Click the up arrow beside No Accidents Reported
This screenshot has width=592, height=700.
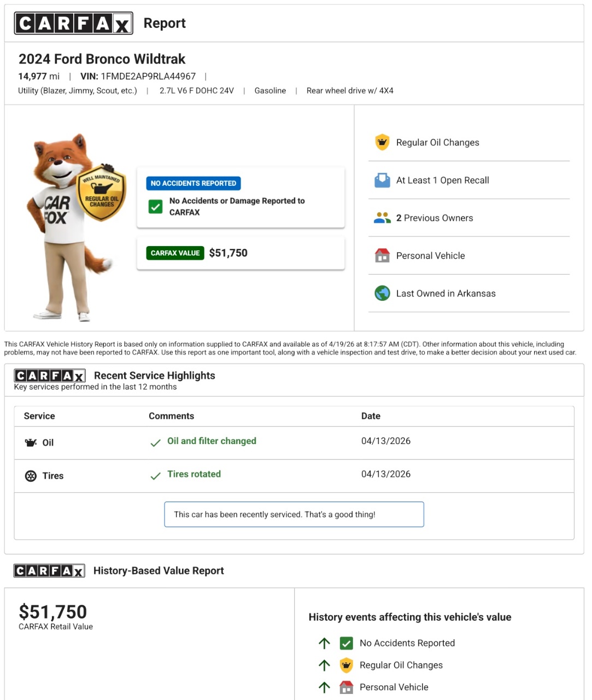coord(324,643)
